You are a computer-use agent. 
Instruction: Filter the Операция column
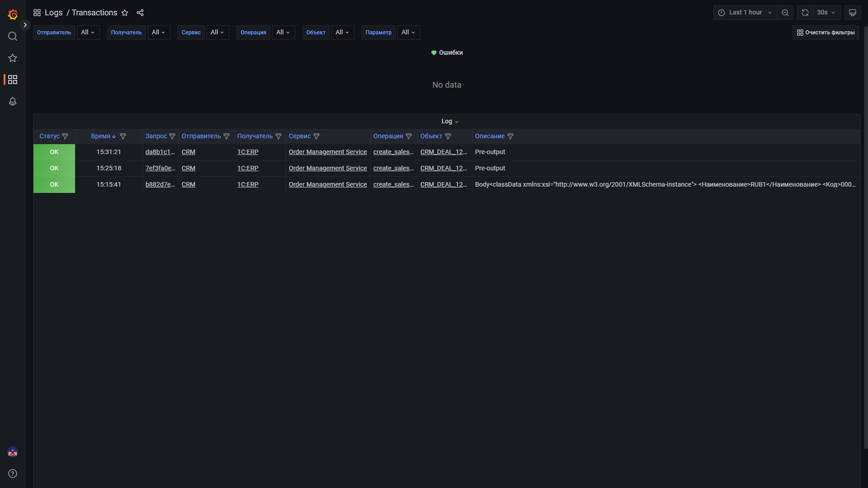coord(409,136)
